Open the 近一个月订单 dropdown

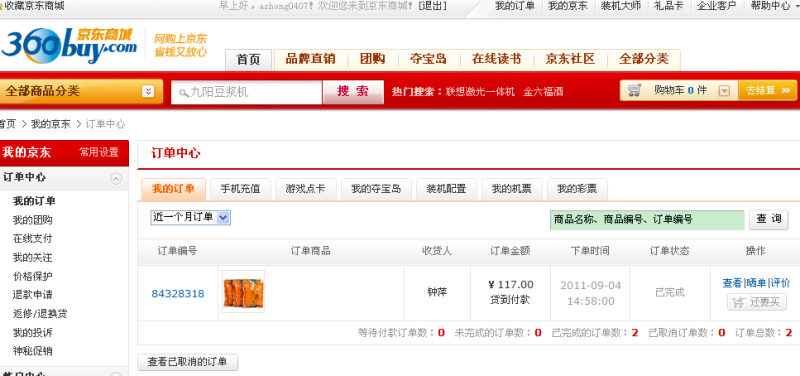190,217
